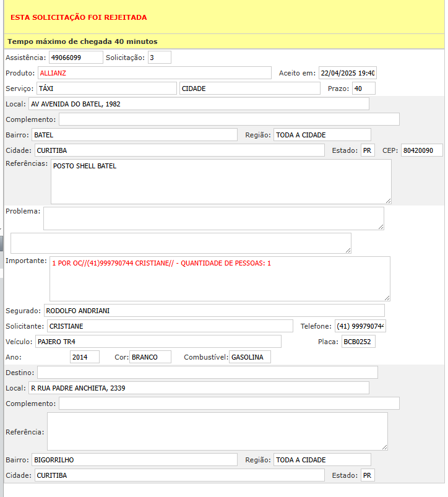This screenshot has height=497, width=448.
Task: Click the empty Destino field
Action: coord(207,373)
